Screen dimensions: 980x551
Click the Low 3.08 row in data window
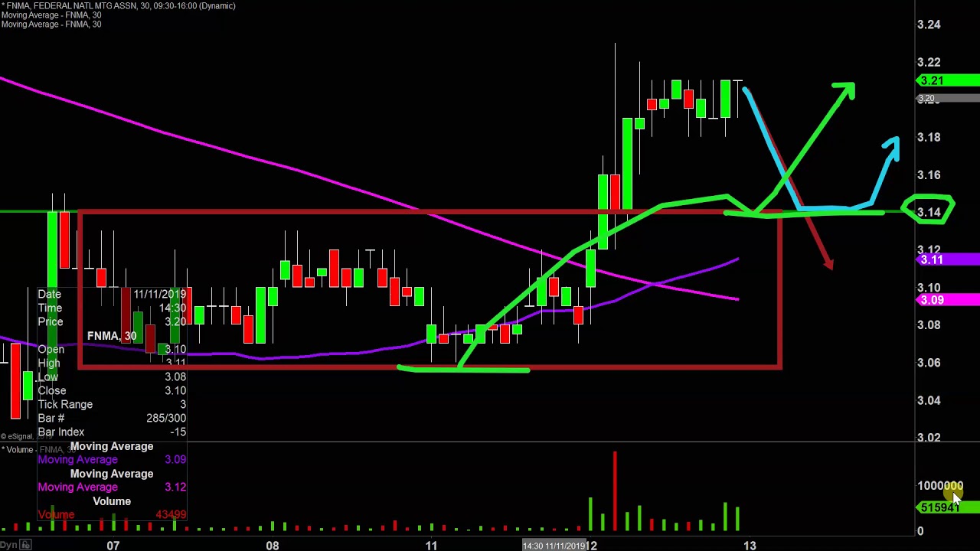click(112, 377)
